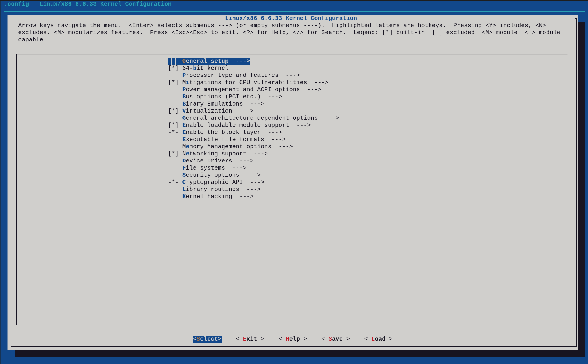Toggle the 64-bit kernel checkbox
This screenshot has width=588, height=364.
[173, 68]
